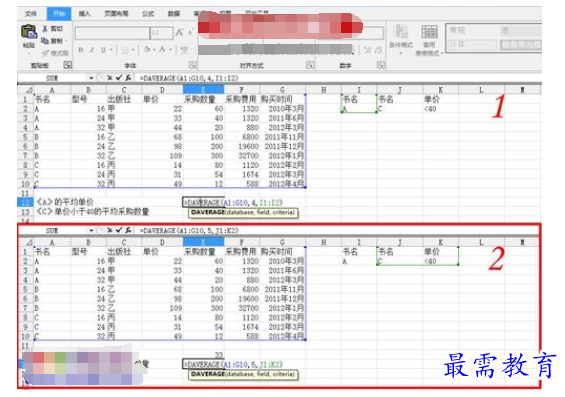Select column G header in lower sheet
The width and height of the screenshot is (565, 397).
(x=282, y=242)
